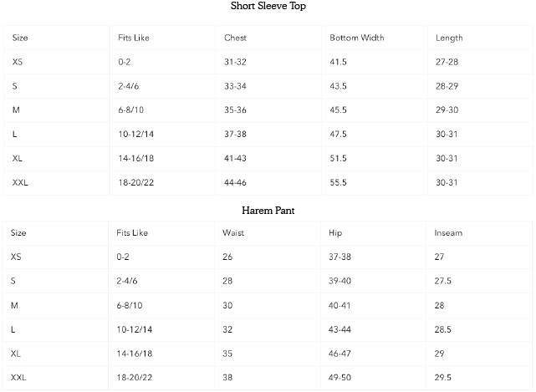Click the Short Sleeve Top heading

click(268, 7)
